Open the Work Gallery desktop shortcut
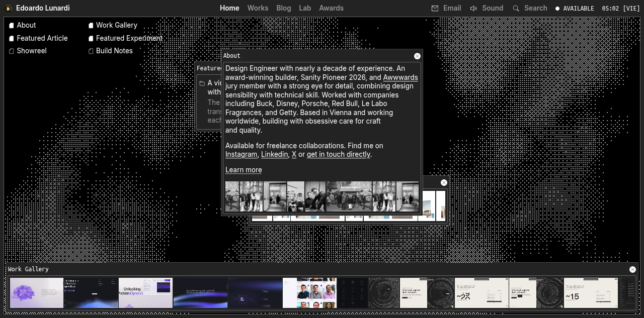This screenshot has width=644, height=318. [x=113, y=25]
